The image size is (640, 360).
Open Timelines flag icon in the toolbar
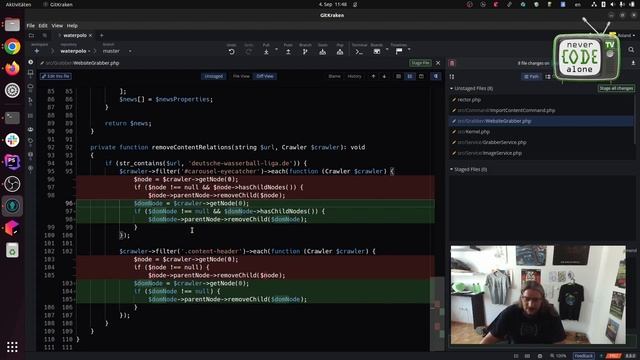click(399, 51)
